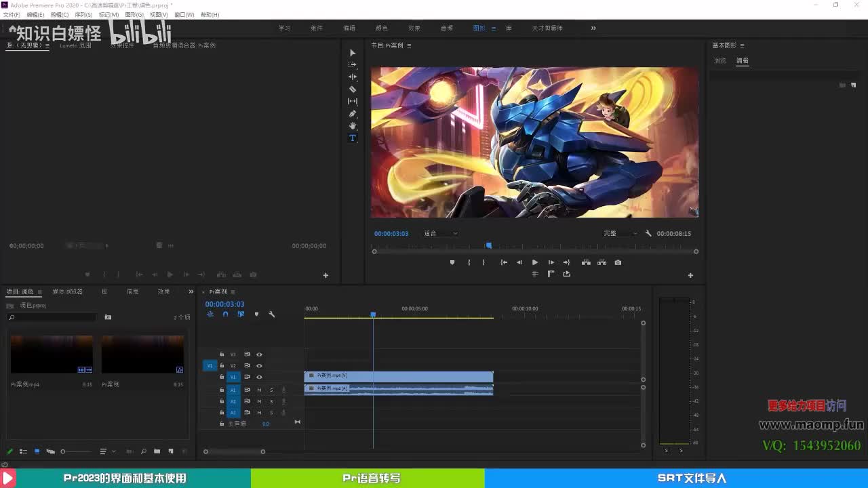868x488 pixels.
Task: Select the Ripple Edit tool
Action: 352,77
